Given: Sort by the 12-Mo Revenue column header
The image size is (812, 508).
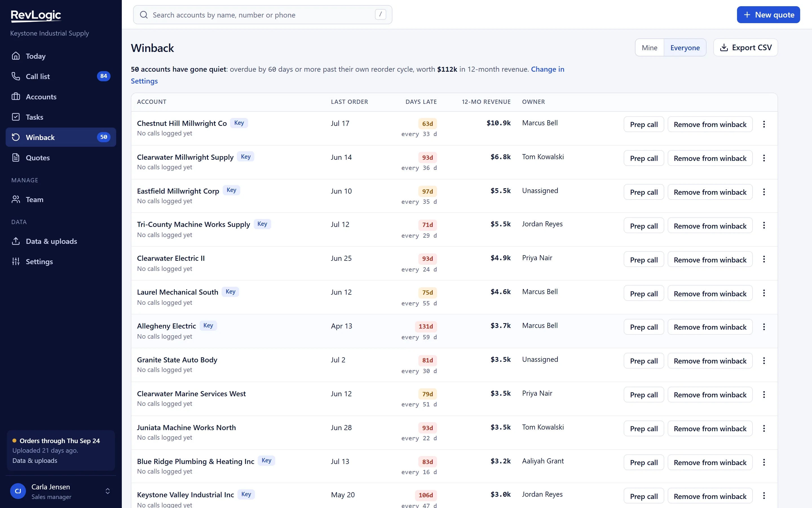Looking at the screenshot, I should pos(486,102).
